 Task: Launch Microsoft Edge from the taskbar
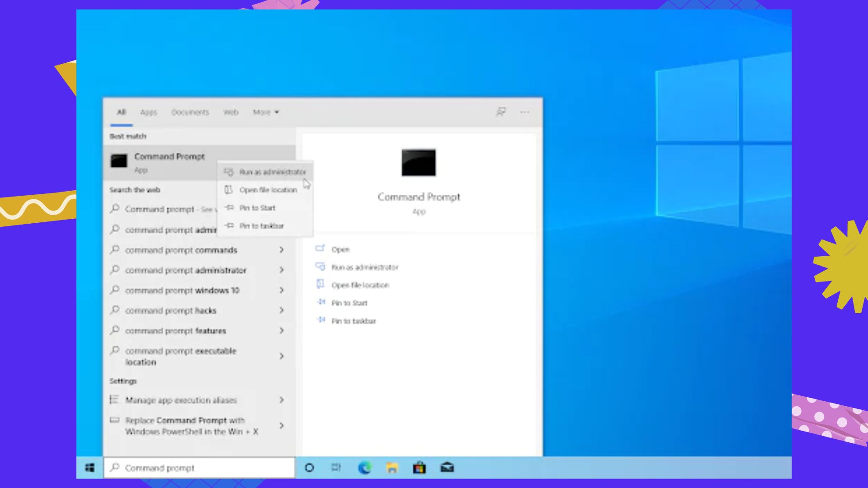point(364,468)
